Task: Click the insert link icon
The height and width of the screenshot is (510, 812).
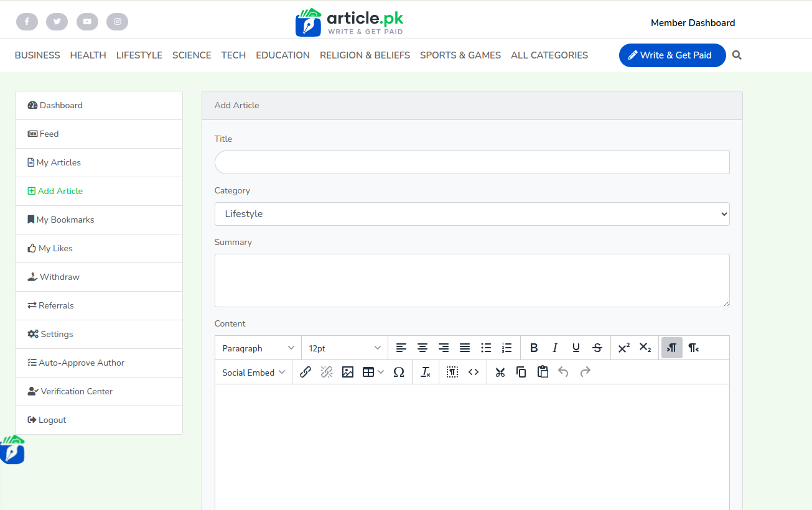Action: coord(306,372)
